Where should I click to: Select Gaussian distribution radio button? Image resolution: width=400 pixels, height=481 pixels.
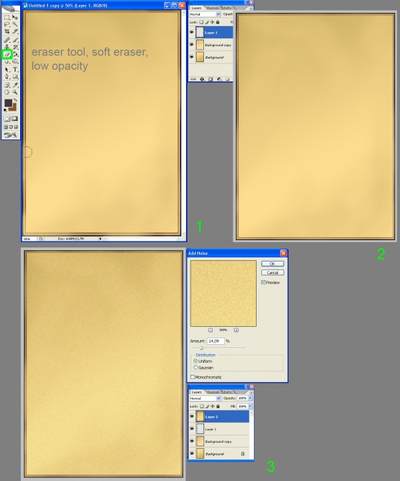tap(195, 367)
